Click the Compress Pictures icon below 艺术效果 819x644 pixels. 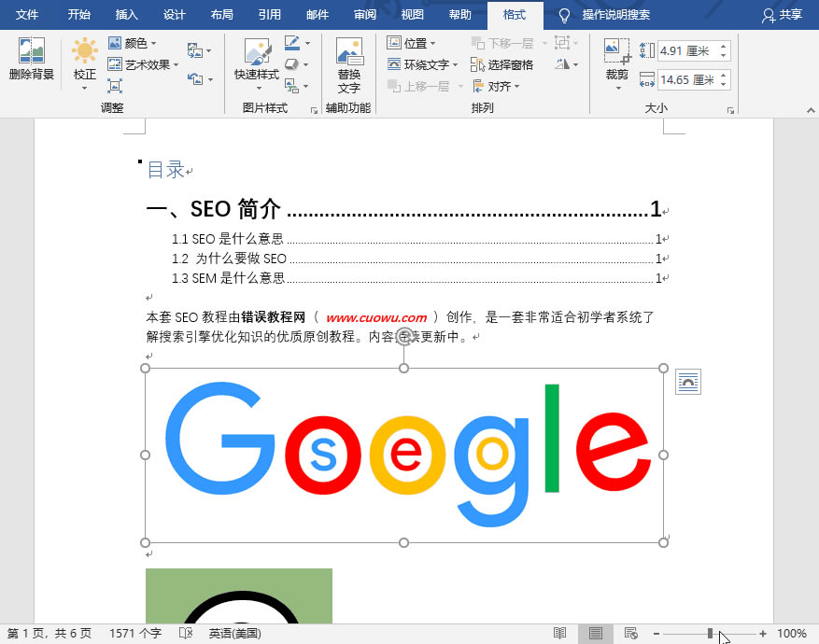pos(114,86)
